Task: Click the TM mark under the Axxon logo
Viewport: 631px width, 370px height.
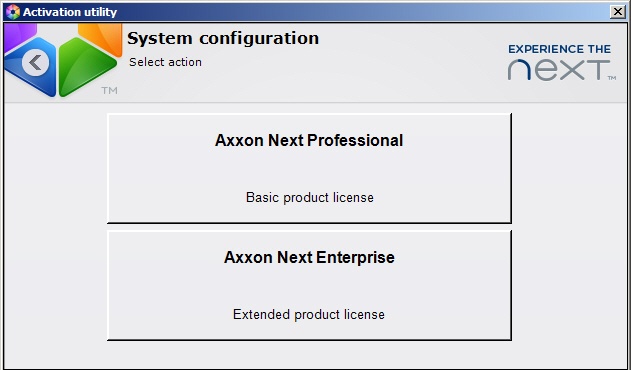Action: pyautogui.click(x=109, y=91)
